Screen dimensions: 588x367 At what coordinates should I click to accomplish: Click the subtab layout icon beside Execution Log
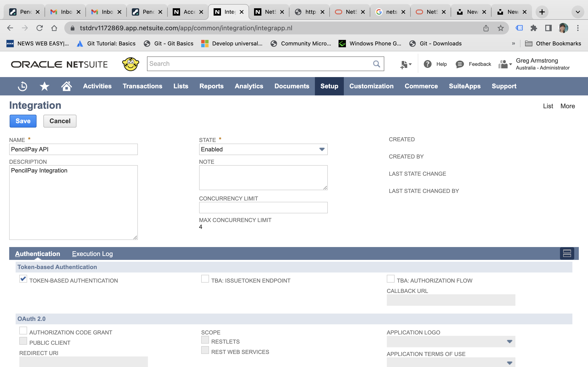click(x=567, y=253)
